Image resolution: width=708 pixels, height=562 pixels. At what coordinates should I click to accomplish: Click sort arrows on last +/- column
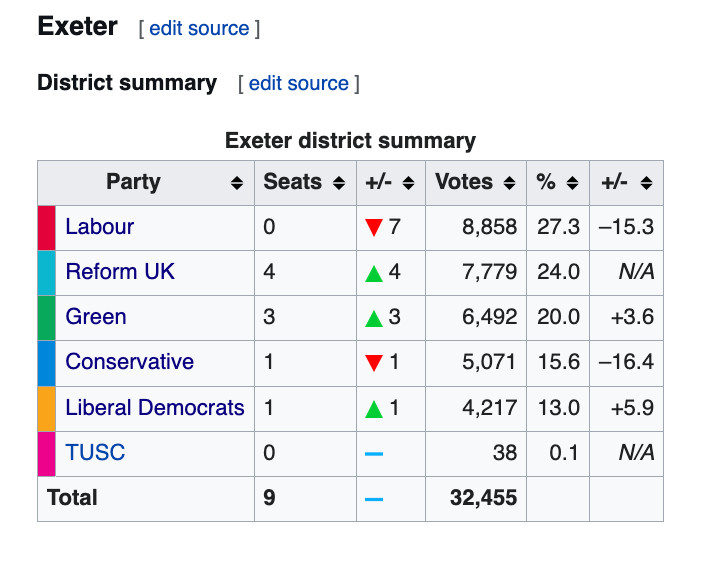tap(646, 183)
